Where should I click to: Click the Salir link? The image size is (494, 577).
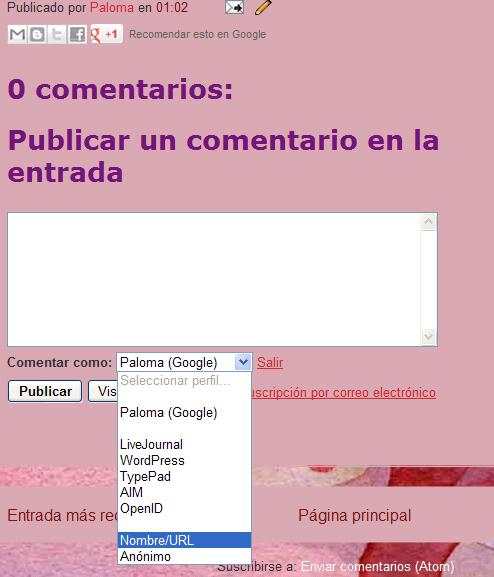pos(270,362)
